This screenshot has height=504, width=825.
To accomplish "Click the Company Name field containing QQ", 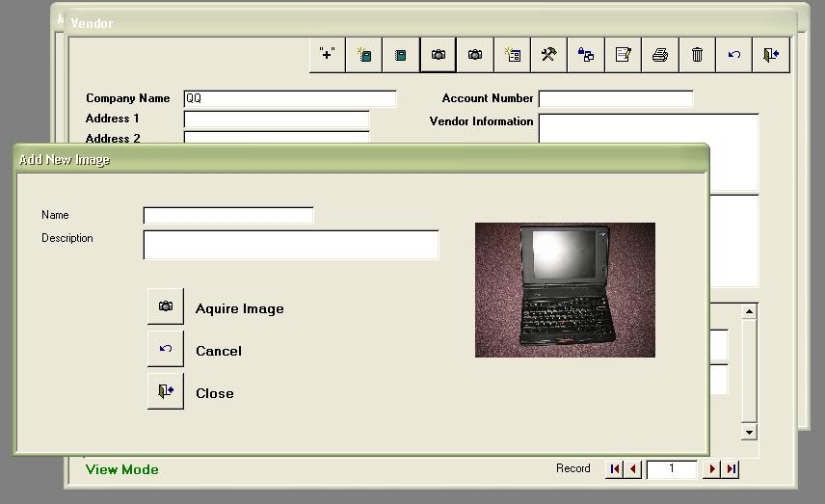I will [290, 98].
